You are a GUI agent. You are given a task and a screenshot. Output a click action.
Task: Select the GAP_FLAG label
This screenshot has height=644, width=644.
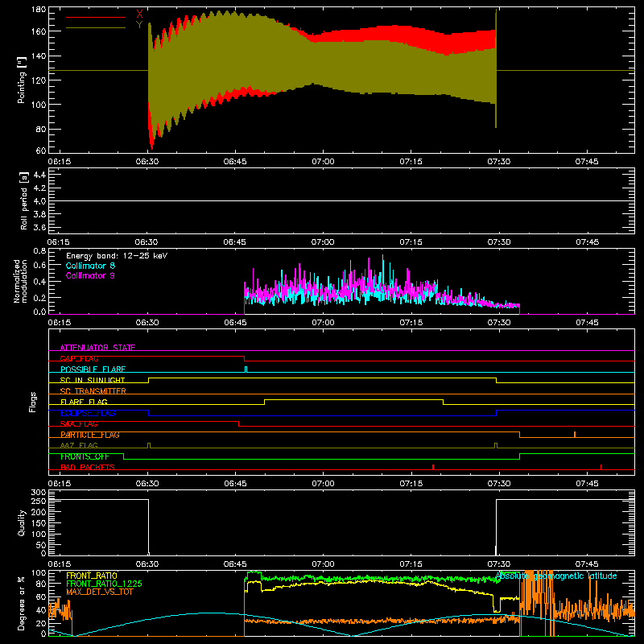click(x=79, y=358)
